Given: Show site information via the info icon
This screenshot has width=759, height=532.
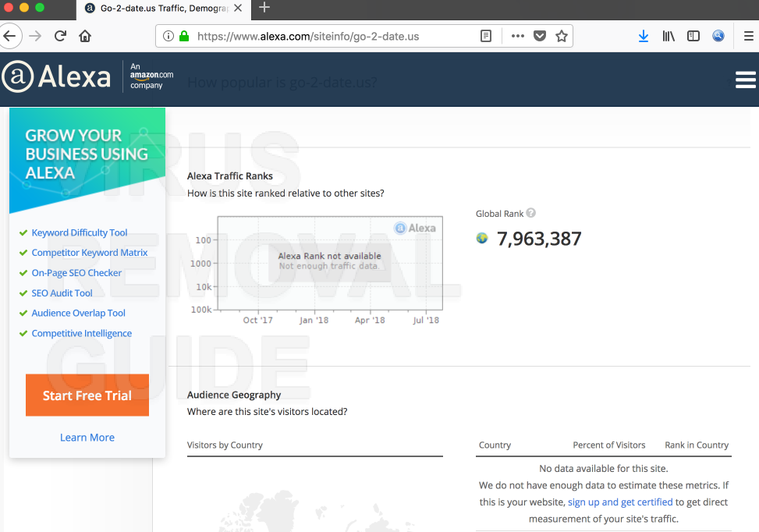Looking at the screenshot, I should coord(168,36).
